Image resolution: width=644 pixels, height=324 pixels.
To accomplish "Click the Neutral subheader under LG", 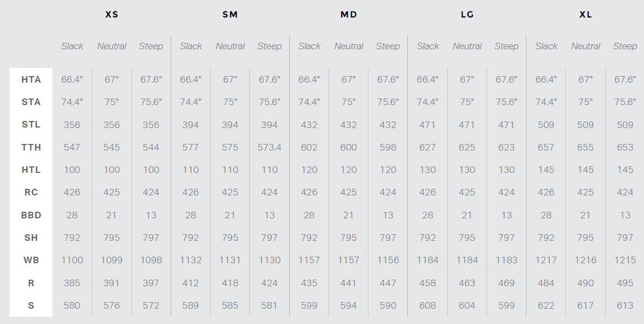I will point(467,46).
